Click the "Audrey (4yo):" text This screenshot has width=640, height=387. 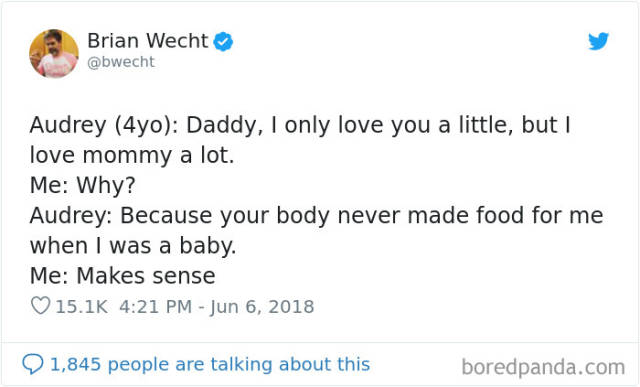click(104, 125)
